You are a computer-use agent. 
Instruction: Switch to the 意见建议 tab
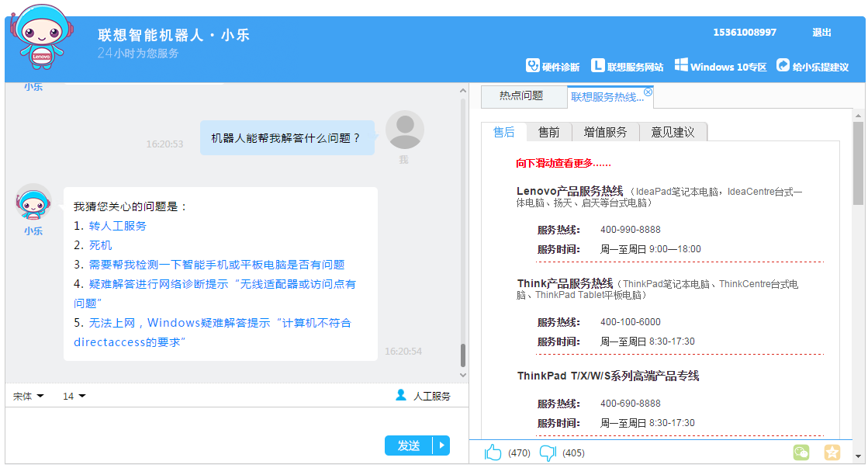click(673, 132)
